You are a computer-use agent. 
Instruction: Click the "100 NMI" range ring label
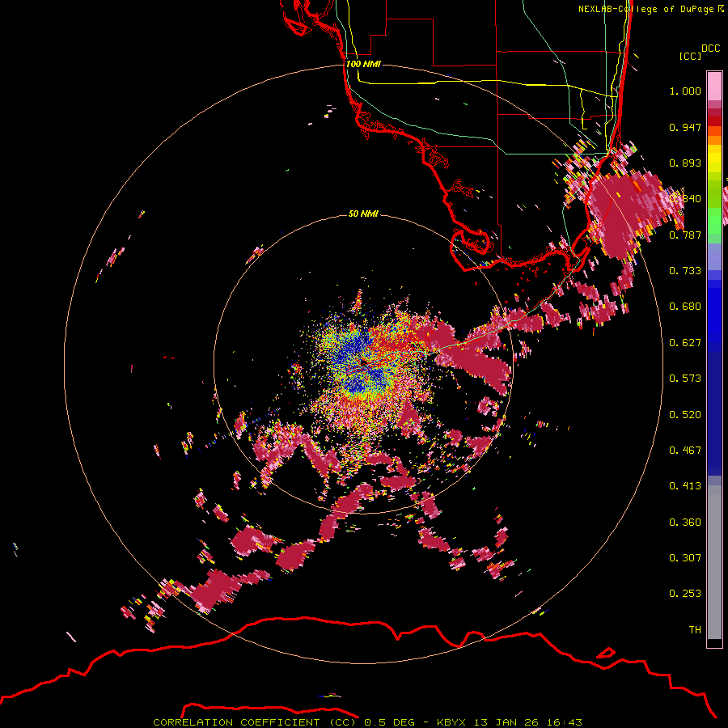pyautogui.click(x=363, y=64)
